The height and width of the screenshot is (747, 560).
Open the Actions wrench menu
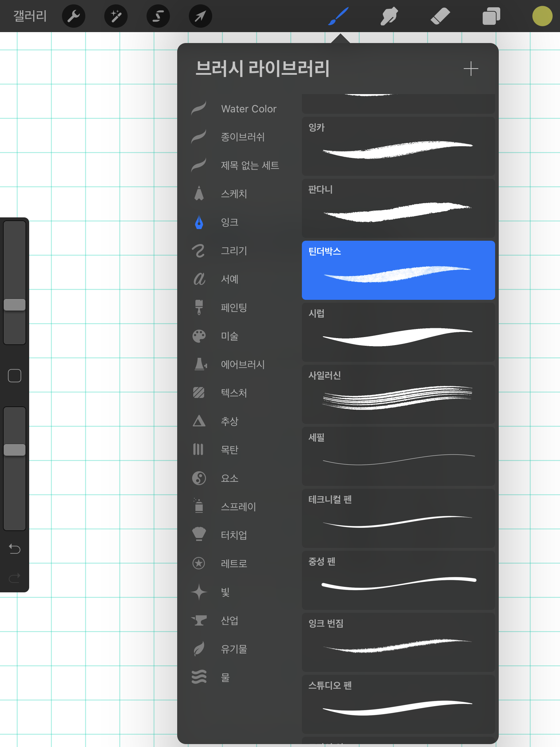74,16
